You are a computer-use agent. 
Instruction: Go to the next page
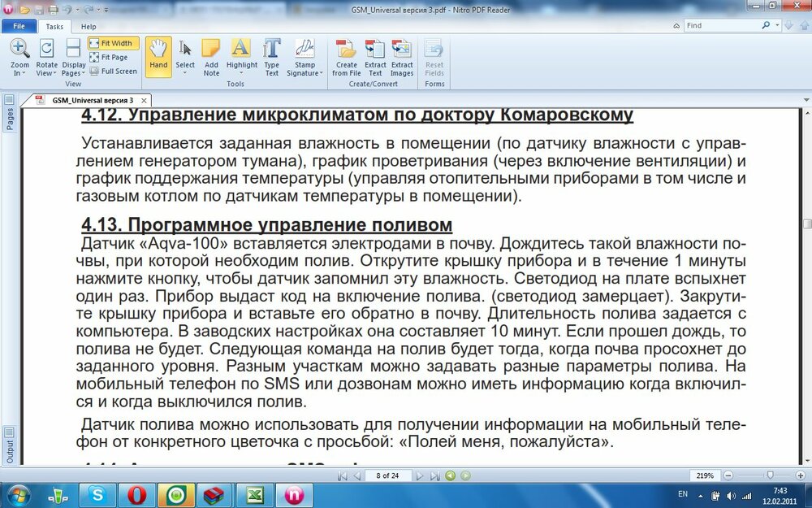click(x=420, y=475)
